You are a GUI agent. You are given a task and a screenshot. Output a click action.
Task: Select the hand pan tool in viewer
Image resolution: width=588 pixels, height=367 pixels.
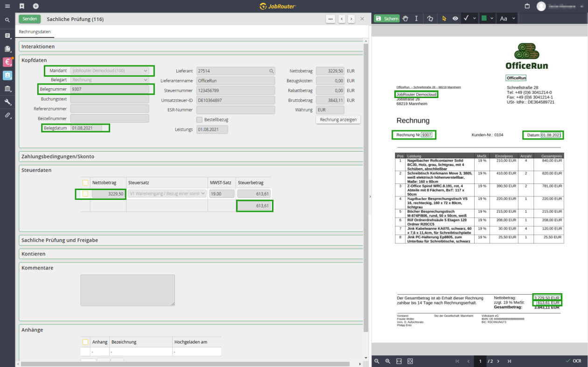pyautogui.click(x=406, y=18)
